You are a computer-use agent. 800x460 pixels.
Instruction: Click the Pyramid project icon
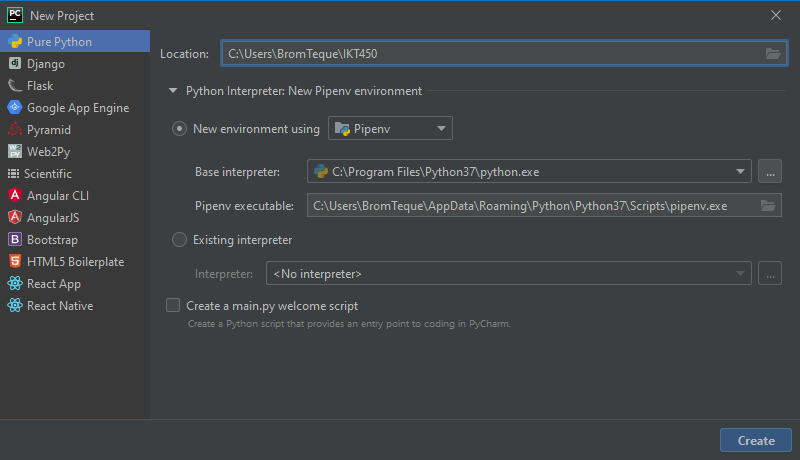[x=15, y=130]
